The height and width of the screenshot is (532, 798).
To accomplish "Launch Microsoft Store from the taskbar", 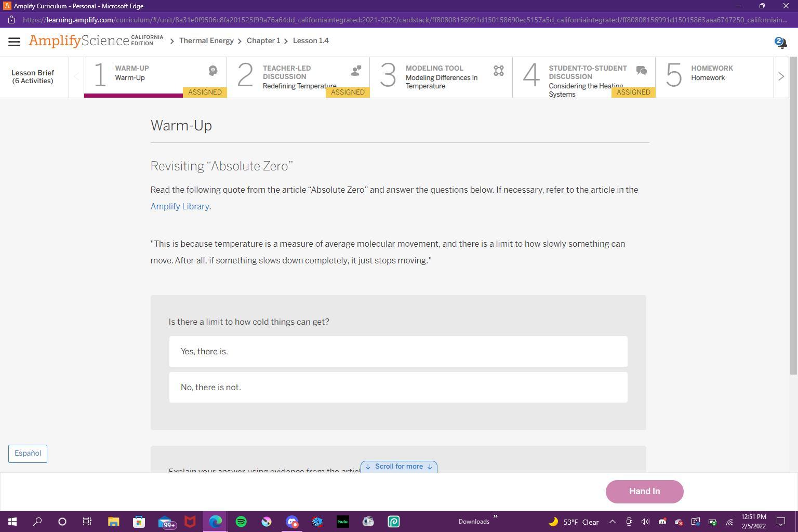I will pos(139,522).
